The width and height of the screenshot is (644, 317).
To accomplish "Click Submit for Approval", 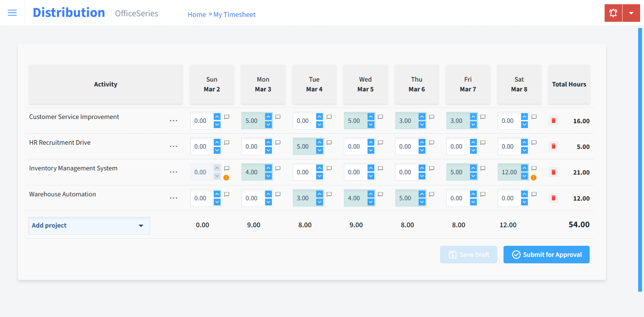I will tap(546, 254).
